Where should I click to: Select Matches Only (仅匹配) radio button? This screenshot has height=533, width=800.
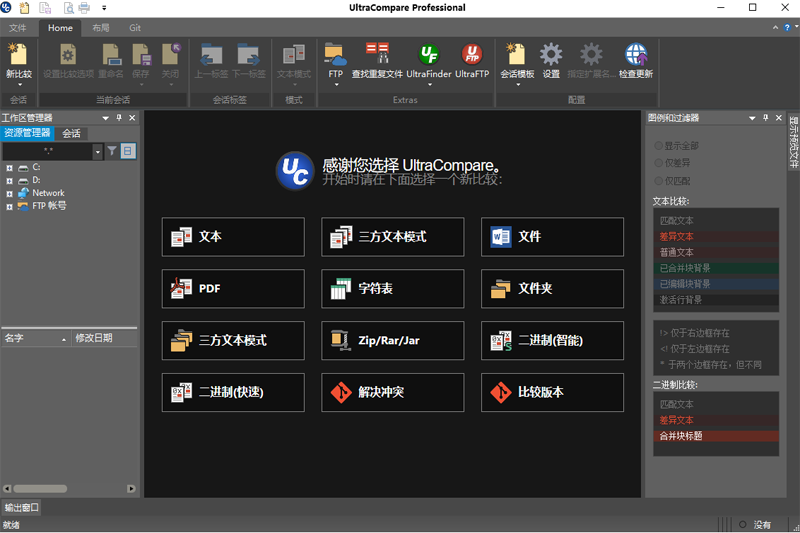pos(658,181)
